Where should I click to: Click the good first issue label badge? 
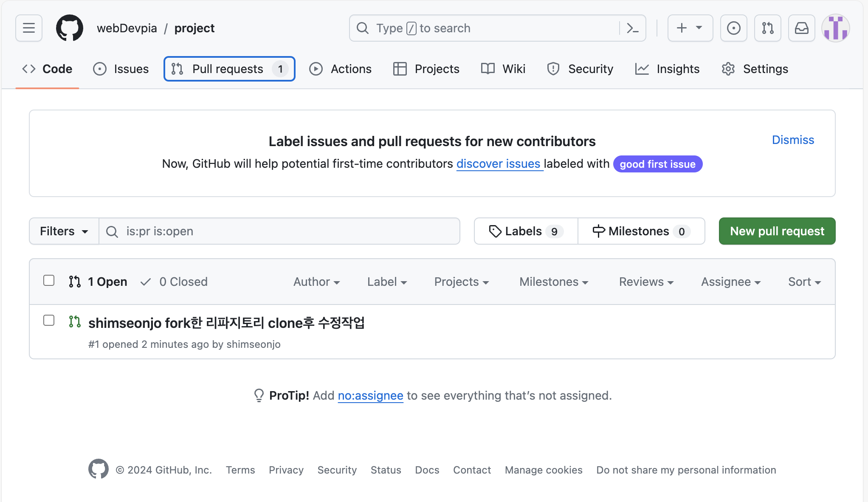click(657, 164)
